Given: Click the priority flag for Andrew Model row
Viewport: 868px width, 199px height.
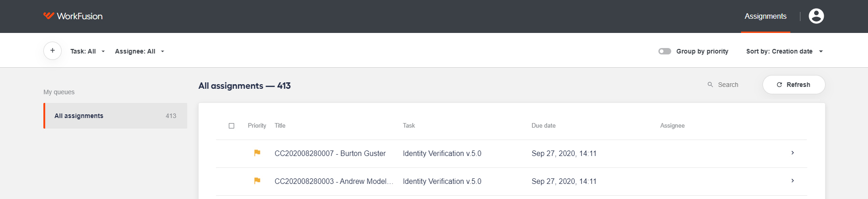Looking at the screenshot, I should tap(257, 181).
